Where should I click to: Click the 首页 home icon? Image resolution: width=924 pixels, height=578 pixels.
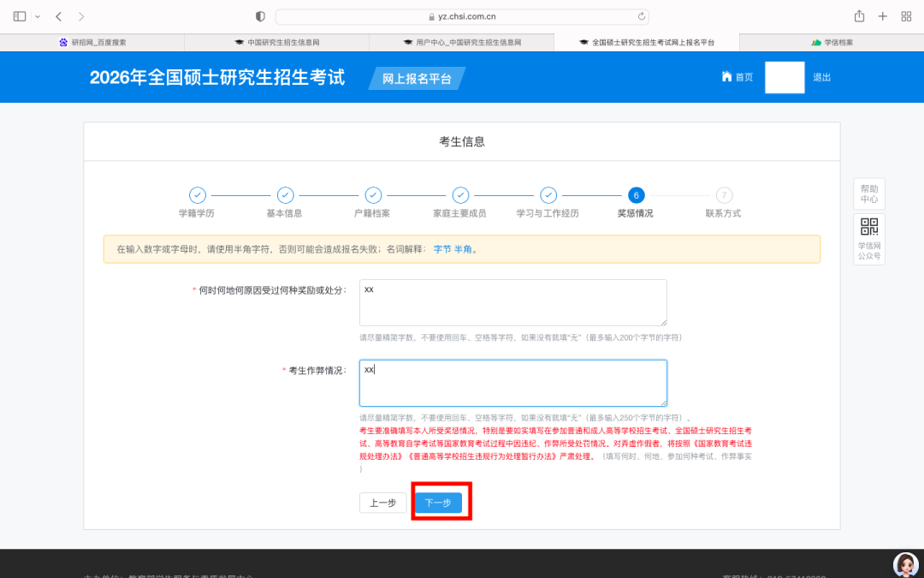click(727, 77)
